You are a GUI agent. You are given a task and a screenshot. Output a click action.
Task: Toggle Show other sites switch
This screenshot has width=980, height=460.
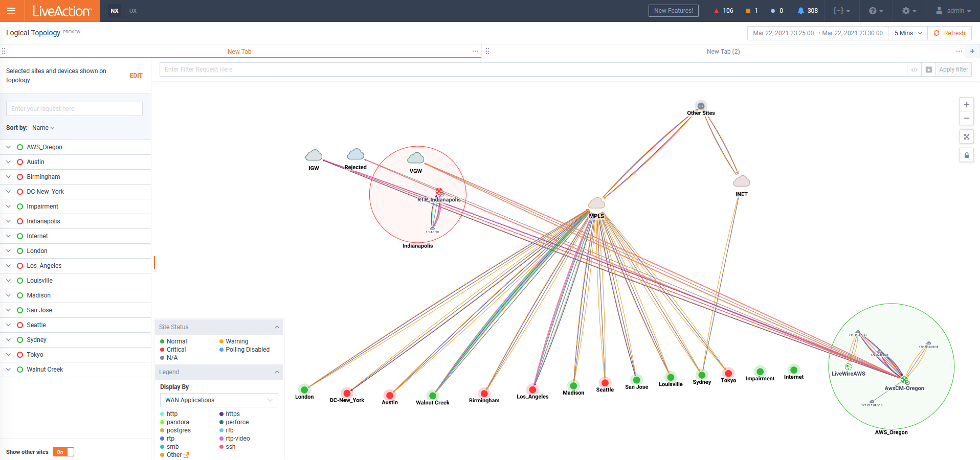(x=63, y=452)
